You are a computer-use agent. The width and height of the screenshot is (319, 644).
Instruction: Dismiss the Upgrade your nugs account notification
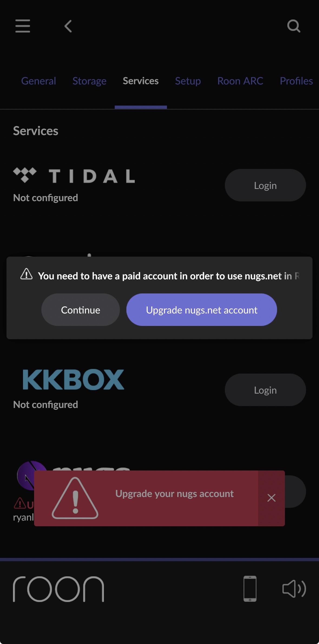(x=271, y=498)
